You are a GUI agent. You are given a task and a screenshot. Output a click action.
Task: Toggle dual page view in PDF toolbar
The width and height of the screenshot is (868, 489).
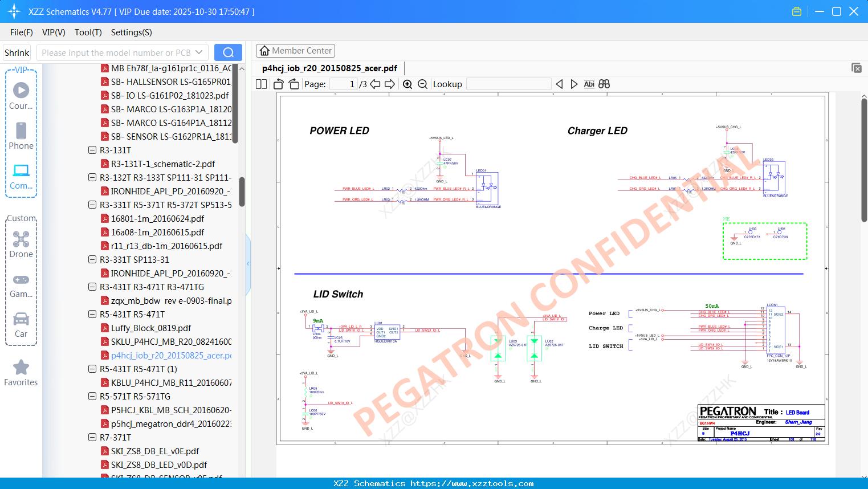[x=262, y=84]
